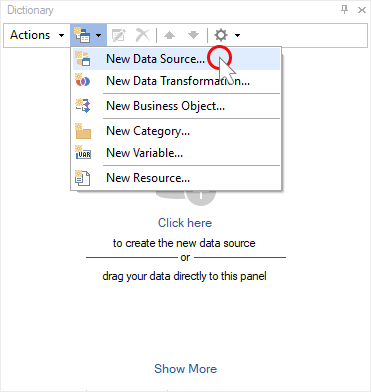Open the Show More link

pyautogui.click(x=185, y=369)
